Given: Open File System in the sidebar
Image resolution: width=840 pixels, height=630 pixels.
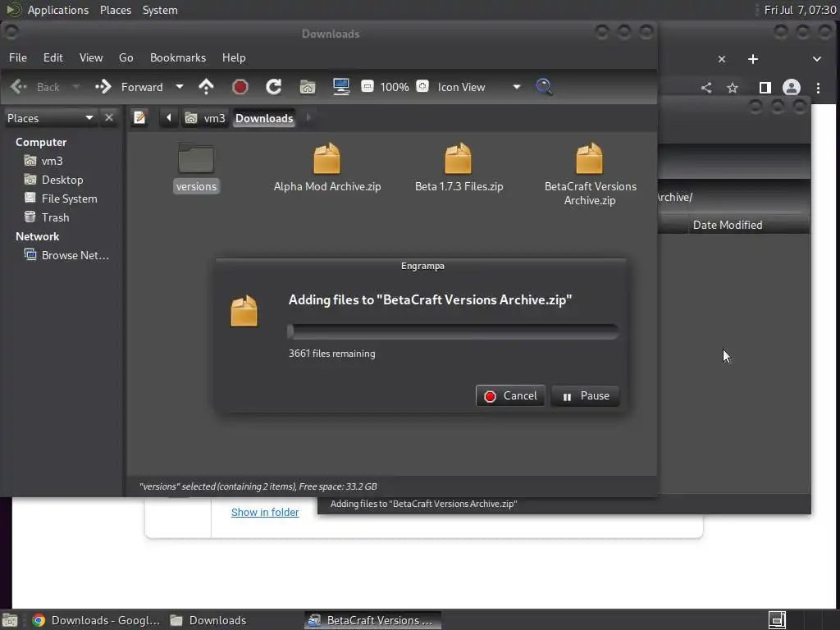Looking at the screenshot, I should 61,199.
